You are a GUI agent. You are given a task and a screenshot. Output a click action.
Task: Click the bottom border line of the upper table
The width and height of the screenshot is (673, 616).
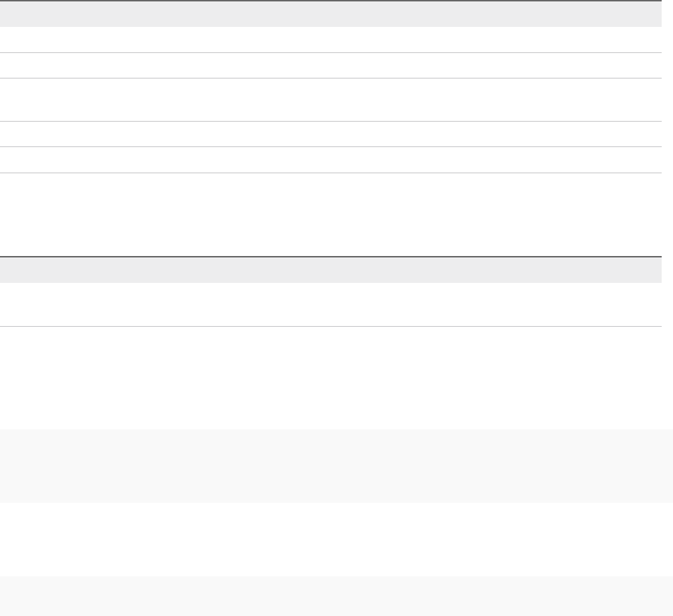click(331, 173)
